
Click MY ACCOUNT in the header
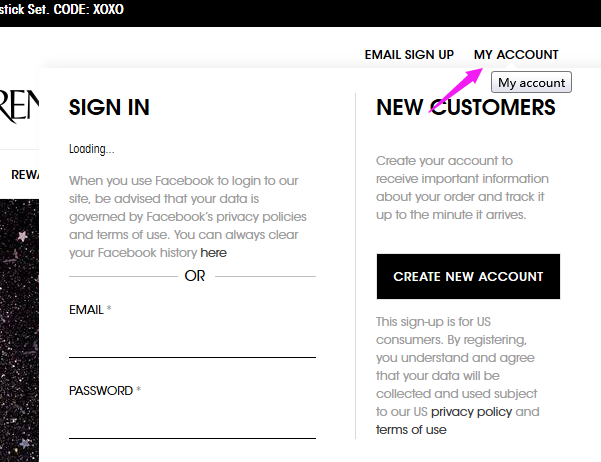click(516, 55)
